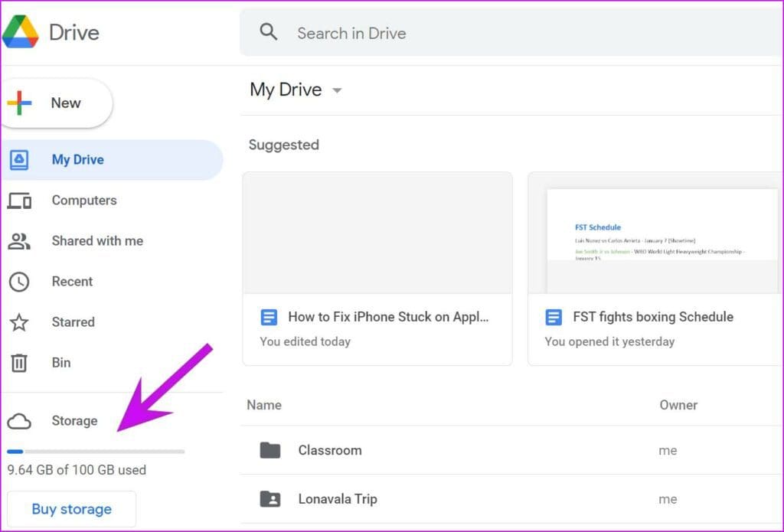Click the Docs icon beside FST fights

point(554,317)
